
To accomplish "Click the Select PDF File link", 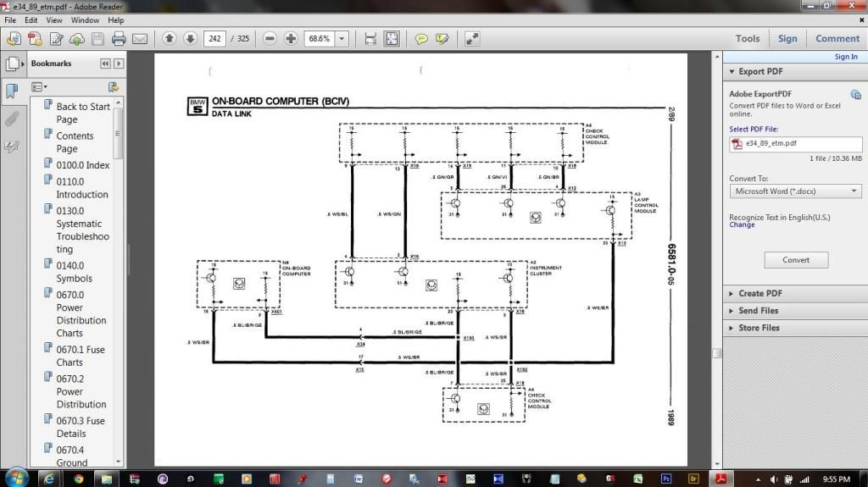I will [754, 129].
